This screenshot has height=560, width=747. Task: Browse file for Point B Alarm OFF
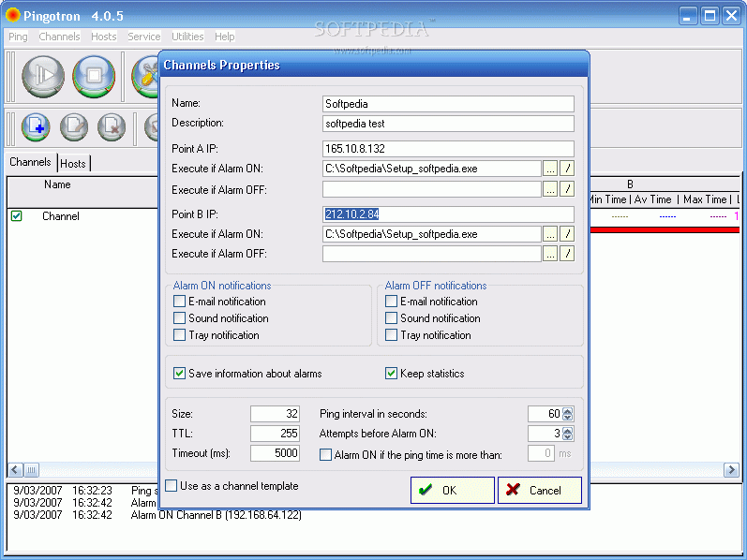pyautogui.click(x=550, y=254)
